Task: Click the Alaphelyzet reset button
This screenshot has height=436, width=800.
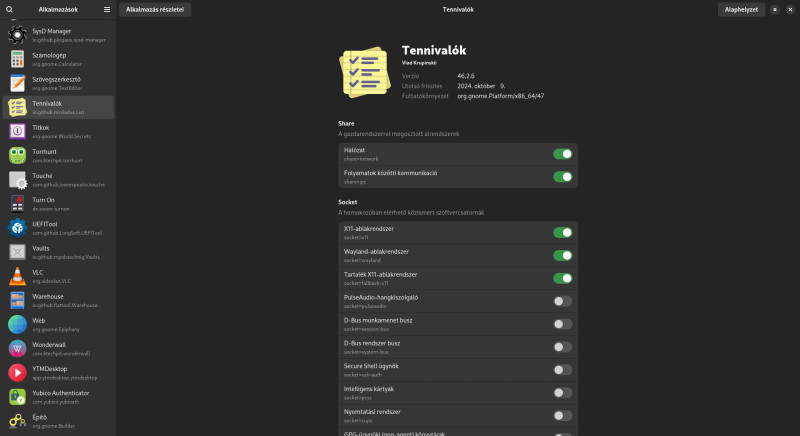Action: pos(741,9)
